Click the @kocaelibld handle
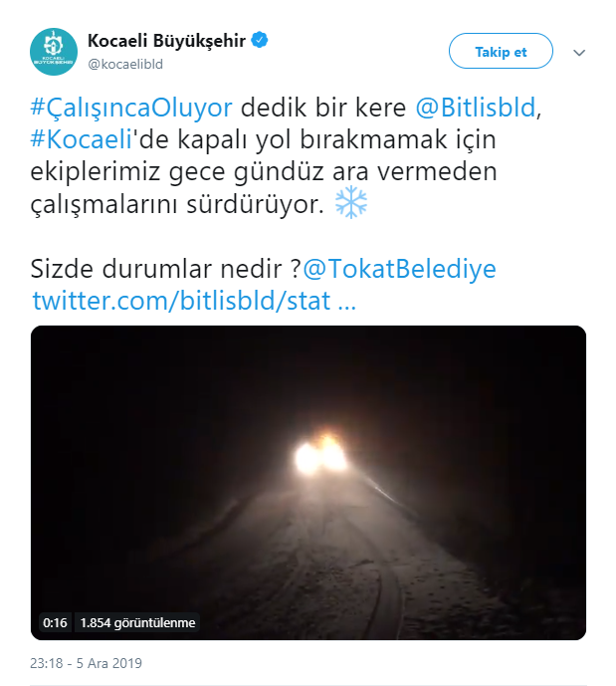Viewport: 616px width, 686px height. [x=125, y=65]
